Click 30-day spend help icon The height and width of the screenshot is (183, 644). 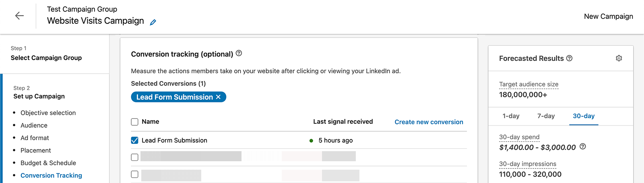(x=583, y=147)
